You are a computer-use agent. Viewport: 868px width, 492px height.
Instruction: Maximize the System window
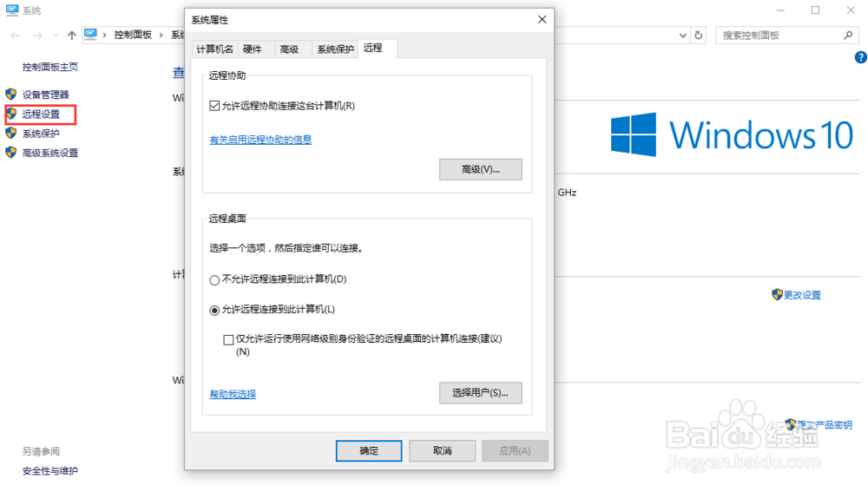tap(815, 10)
